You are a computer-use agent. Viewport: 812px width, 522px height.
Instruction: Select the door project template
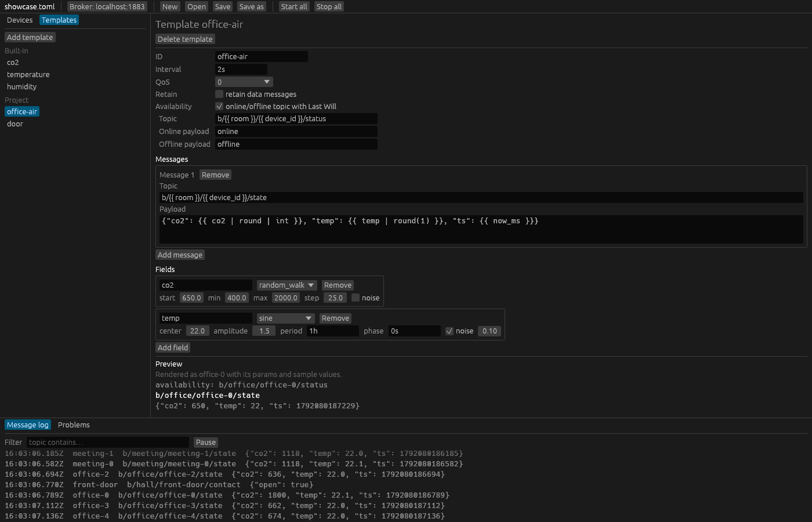[x=15, y=124]
